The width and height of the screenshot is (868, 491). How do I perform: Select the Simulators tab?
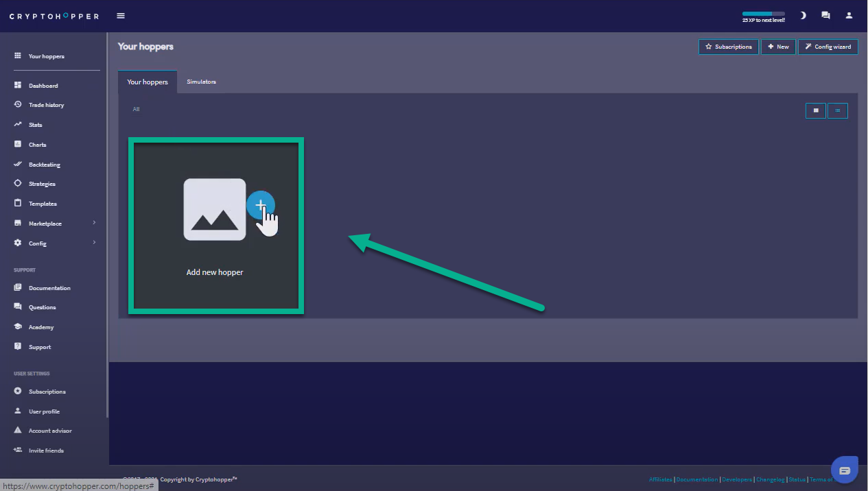(201, 82)
